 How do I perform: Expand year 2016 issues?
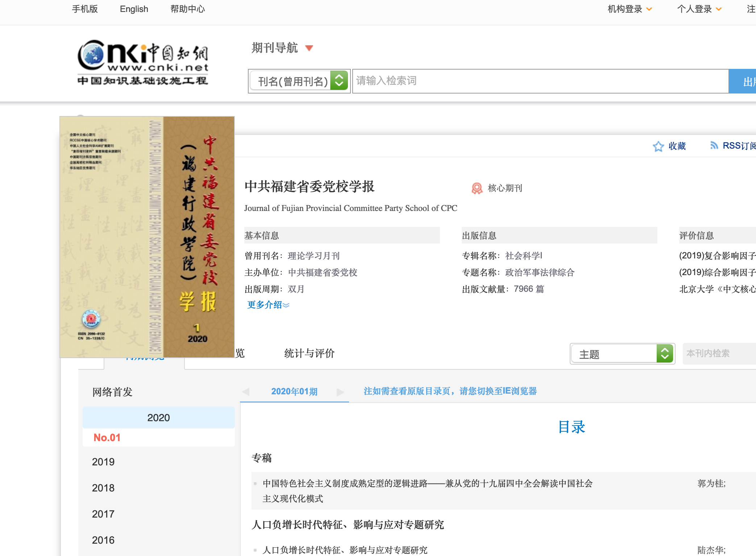click(103, 540)
